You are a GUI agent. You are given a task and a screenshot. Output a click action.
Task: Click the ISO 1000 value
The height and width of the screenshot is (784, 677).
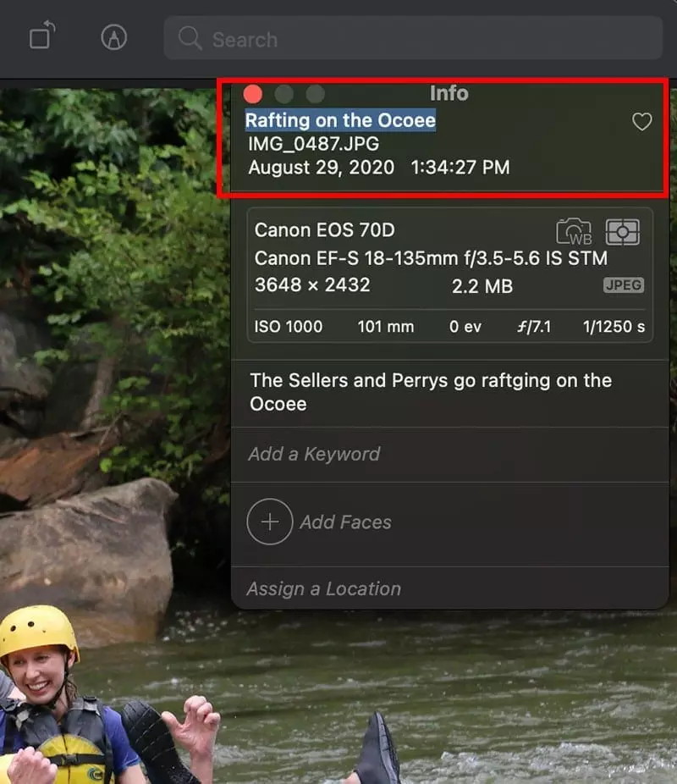coord(289,327)
